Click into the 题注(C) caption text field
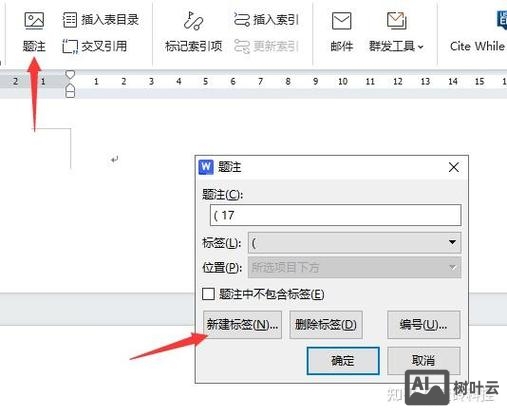 click(336, 215)
